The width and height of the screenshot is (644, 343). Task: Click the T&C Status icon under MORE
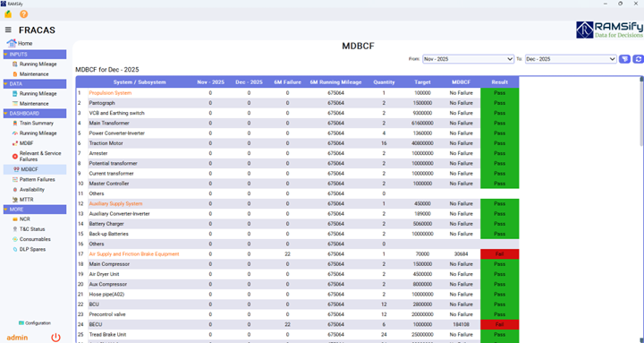click(x=15, y=229)
